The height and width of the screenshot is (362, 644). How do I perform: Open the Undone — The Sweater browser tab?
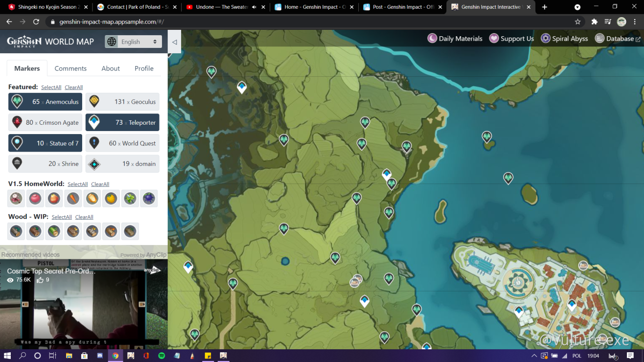click(x=225, y=7)
